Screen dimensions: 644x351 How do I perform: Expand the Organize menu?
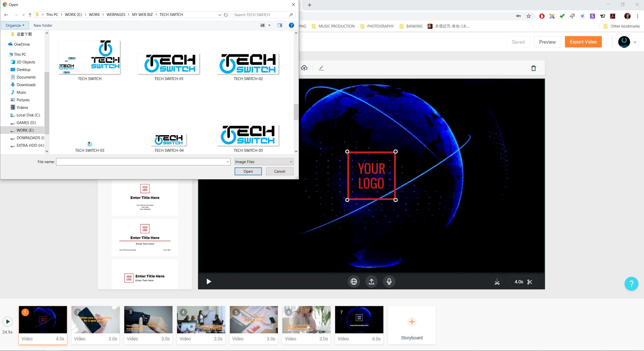[x=15, y=25]
